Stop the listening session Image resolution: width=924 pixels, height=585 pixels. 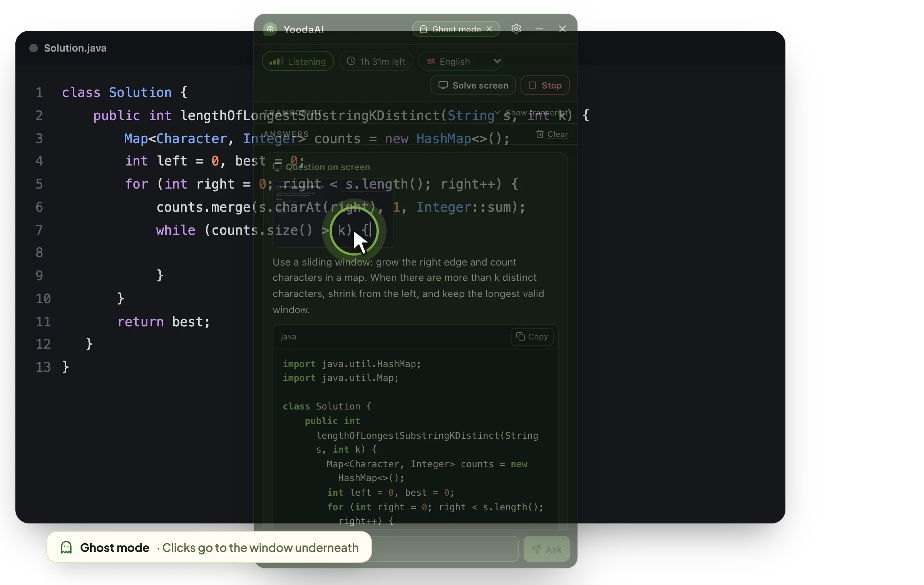[545, 85]
